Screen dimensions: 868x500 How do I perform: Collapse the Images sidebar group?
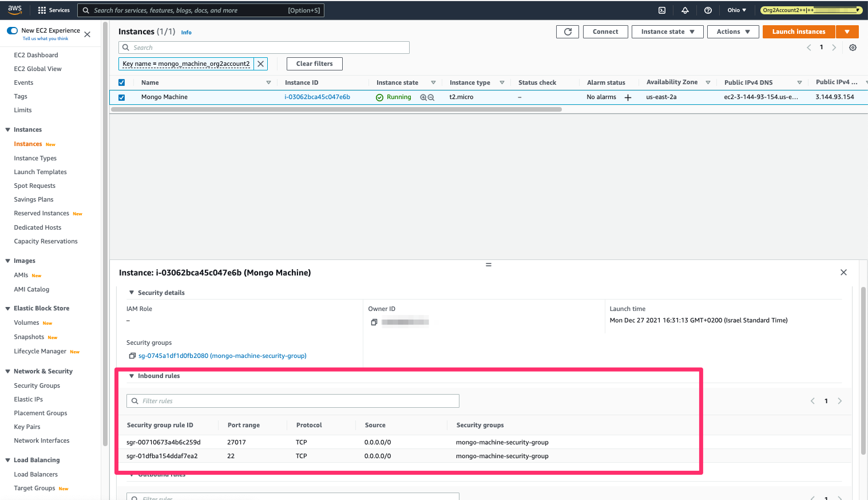tap(8, 261)
